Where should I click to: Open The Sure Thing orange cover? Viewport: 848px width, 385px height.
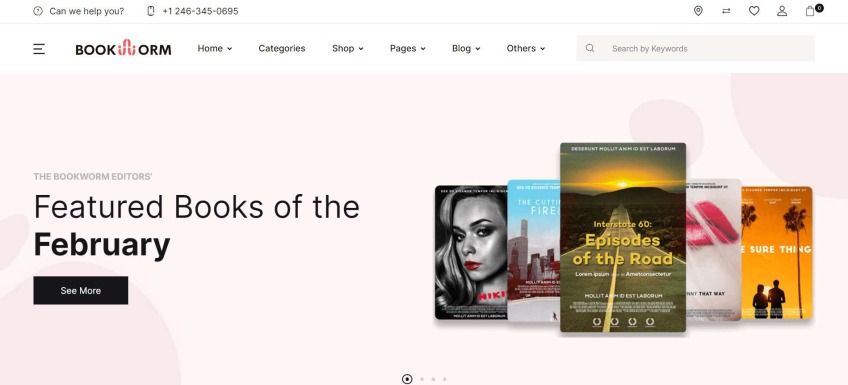pos(777,253)
